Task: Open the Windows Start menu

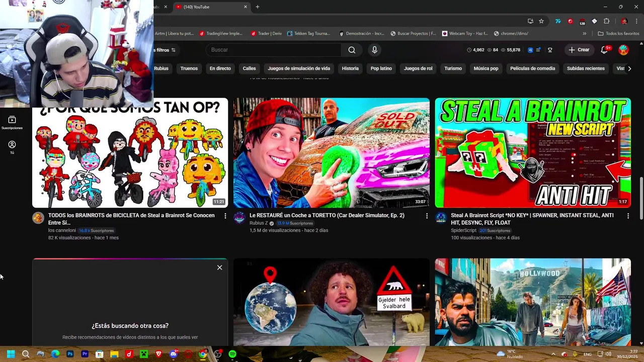Action: (x=11, y=354)
